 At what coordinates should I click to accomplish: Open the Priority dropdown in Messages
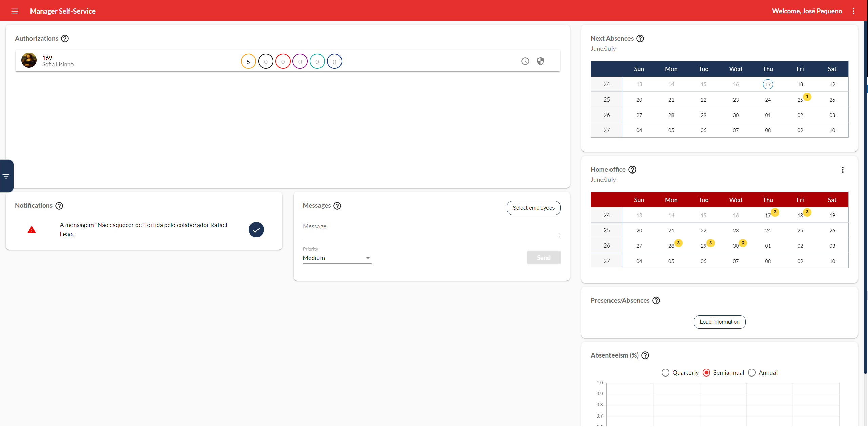pos(368,258)
